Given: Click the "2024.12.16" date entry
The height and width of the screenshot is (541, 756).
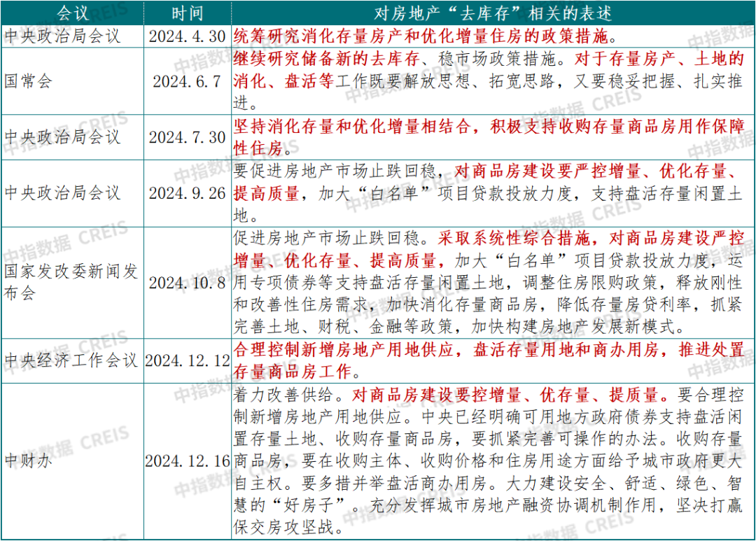Looking at the screenshot, I should click(x=189, y=462).
